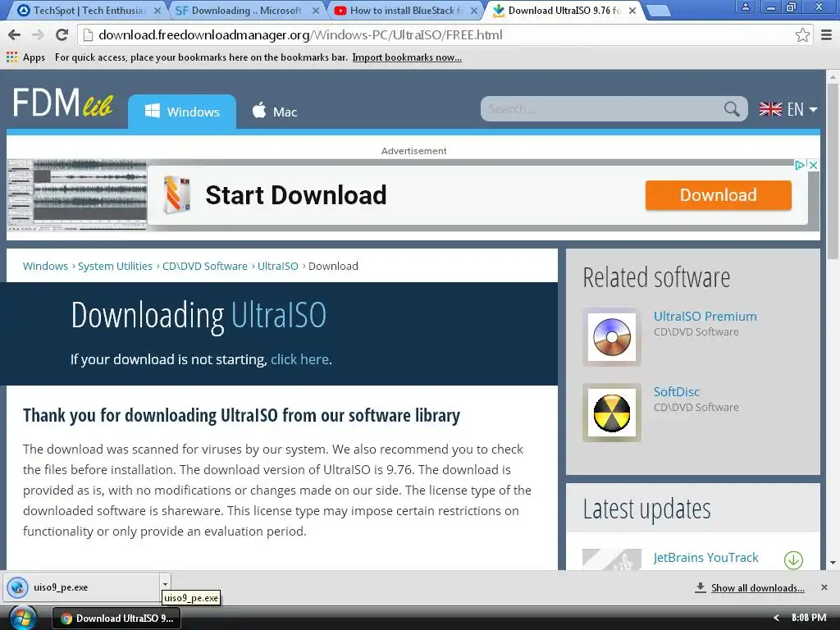Open JetBrains YouTrack link
This screenshot has width=840, height=630.
pyautogui.click(x=705, y=558)
